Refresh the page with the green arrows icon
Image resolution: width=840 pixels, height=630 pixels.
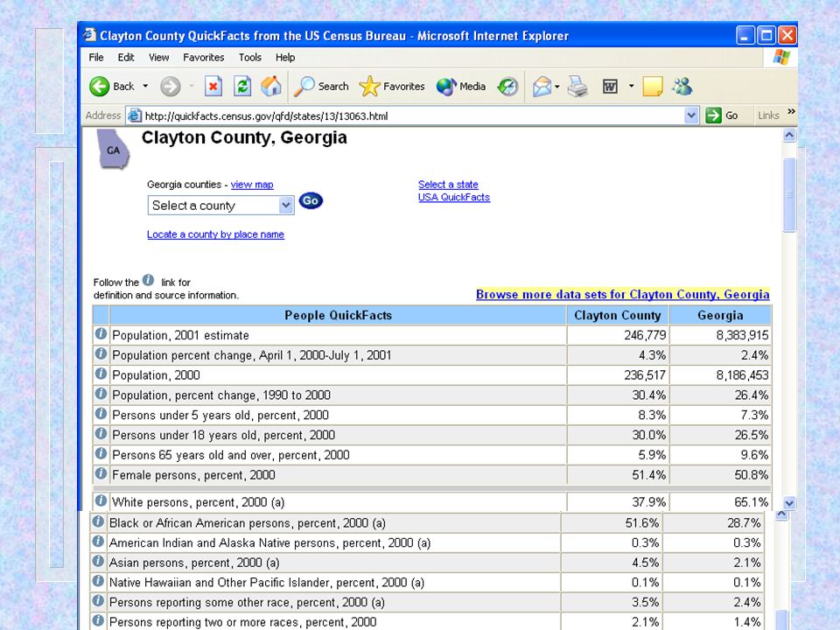click(x=242, y=87)
